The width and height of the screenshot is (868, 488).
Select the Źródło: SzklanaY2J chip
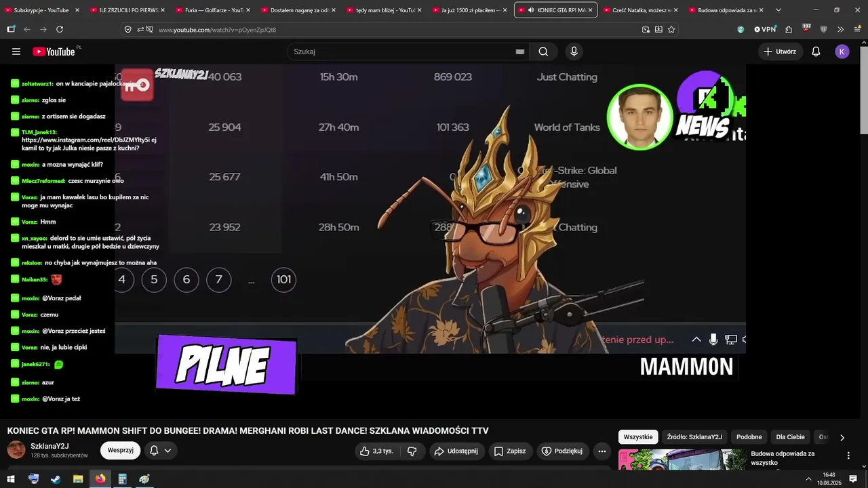pos(694,437)
